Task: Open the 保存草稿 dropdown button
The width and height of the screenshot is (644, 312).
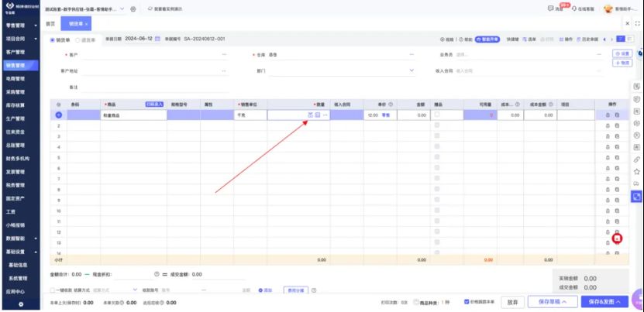Action: click(551, 301)
